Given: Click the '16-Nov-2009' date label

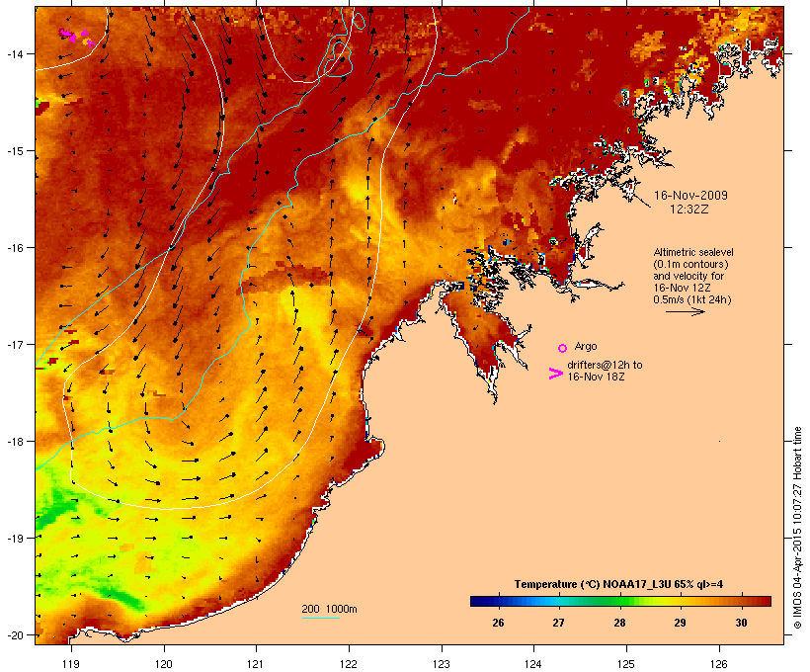Looking at the screenshot, I should [690, 196].
